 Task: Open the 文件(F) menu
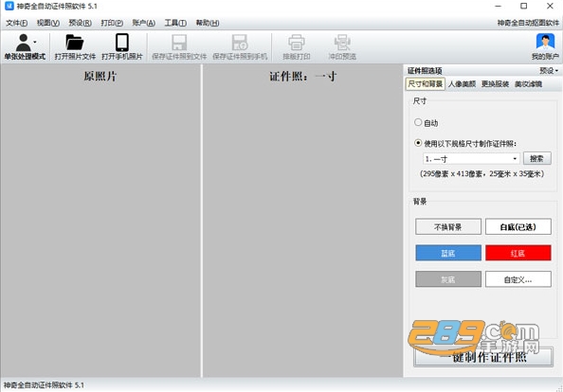[x=16, y=23]
